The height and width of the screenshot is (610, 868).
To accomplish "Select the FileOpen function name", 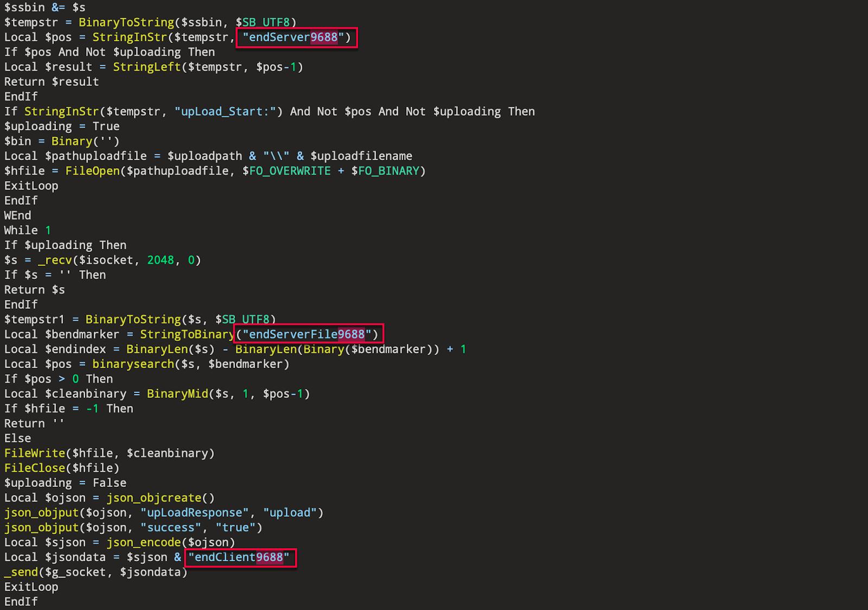I will click(92, 170).
